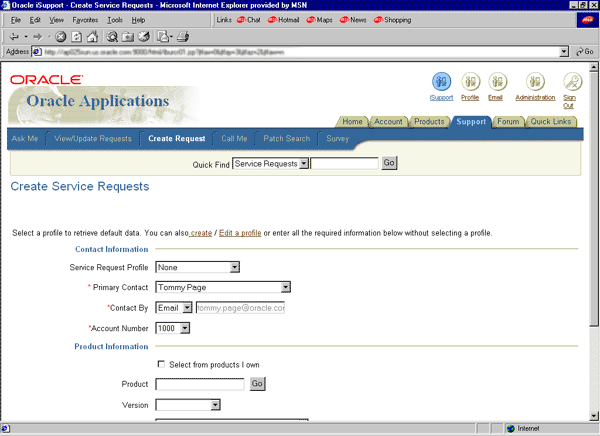Open the Account Number dropdown

click(x=185, y=328)
